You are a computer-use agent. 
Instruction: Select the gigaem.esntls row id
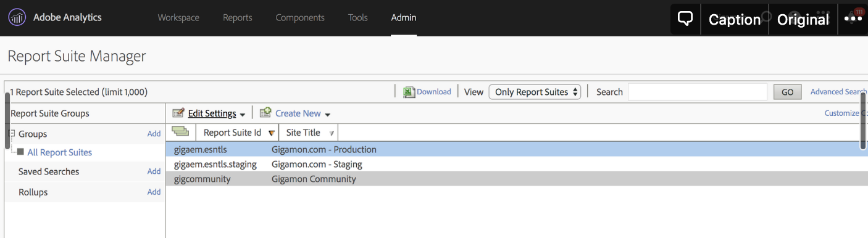coord(201,149)
